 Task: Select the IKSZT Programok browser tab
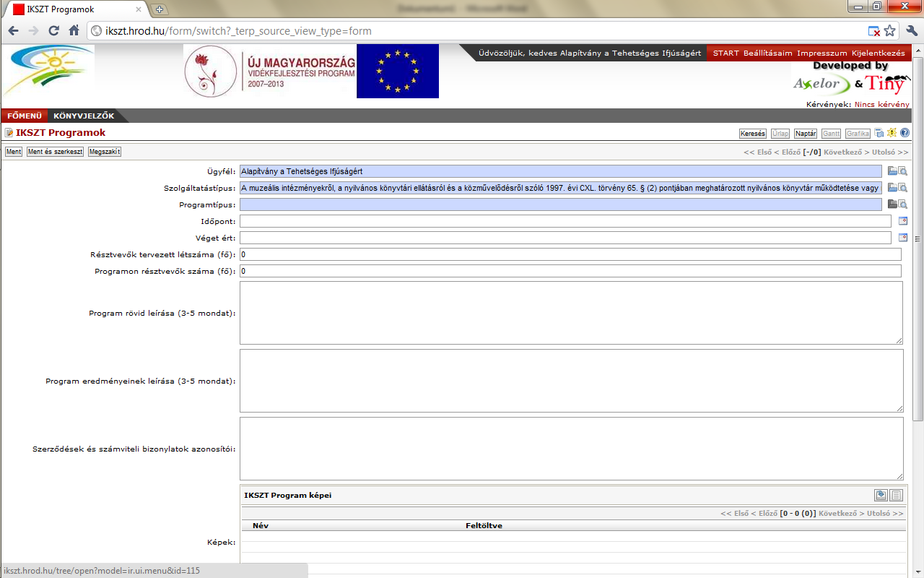click(x=76, y=9)
